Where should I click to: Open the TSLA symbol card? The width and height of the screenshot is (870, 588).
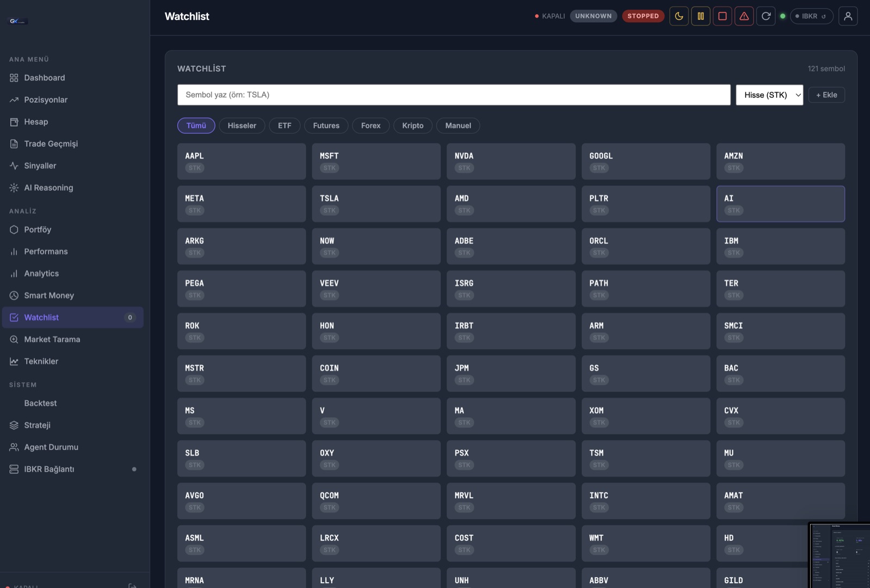coord(376,204)
